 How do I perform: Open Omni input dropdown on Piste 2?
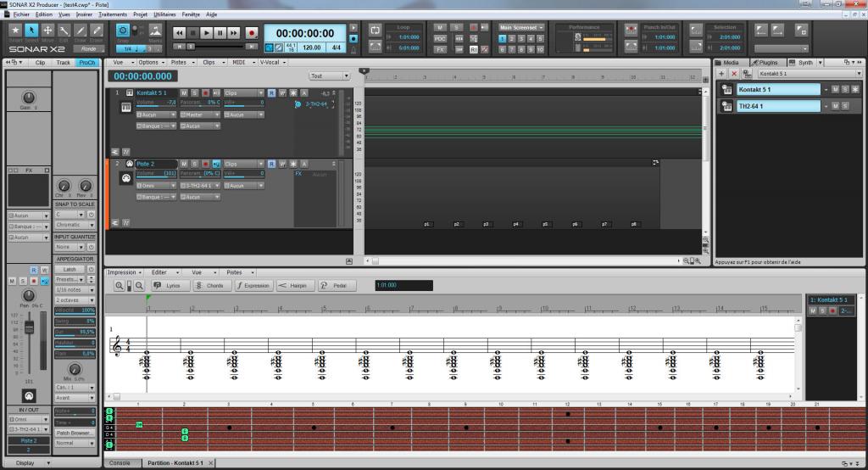(x=156, y=186)
